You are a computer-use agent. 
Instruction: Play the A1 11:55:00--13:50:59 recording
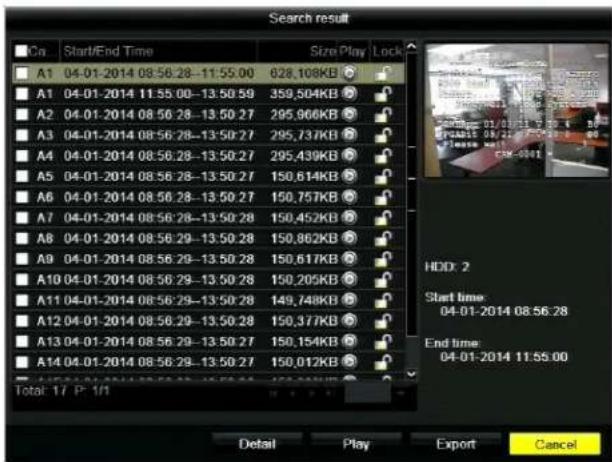(x=349, y=93)
